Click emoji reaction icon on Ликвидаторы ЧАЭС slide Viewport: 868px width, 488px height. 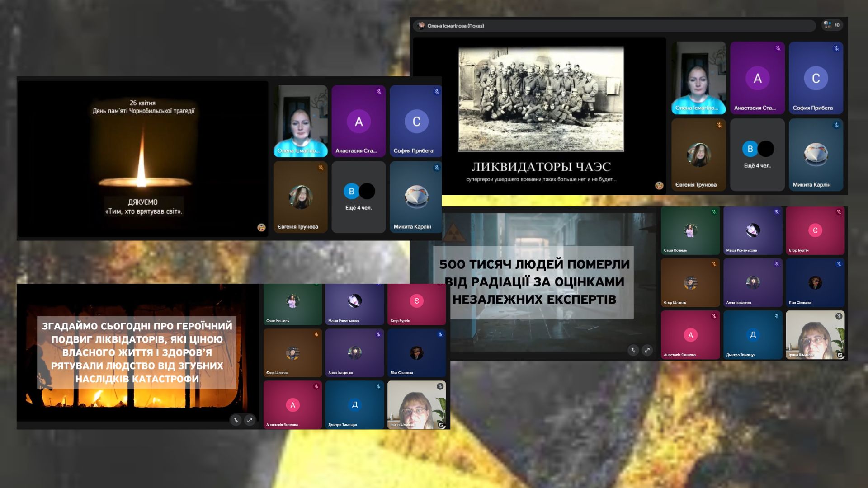click(659, 185)
